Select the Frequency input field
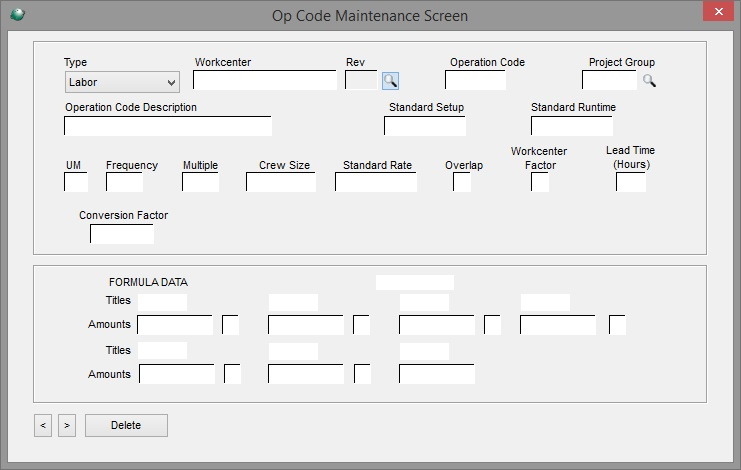This screenshot has width=741, height=470. tap(124, 182)
